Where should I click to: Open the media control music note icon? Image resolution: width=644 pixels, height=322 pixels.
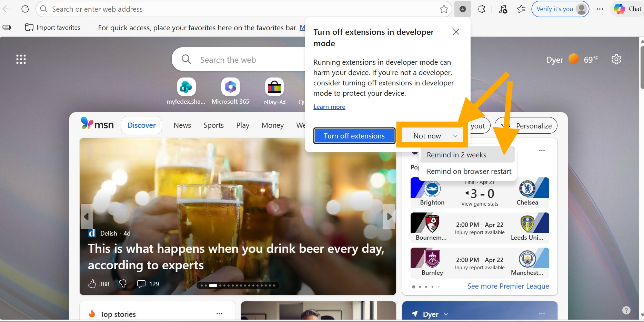[503, 9]
